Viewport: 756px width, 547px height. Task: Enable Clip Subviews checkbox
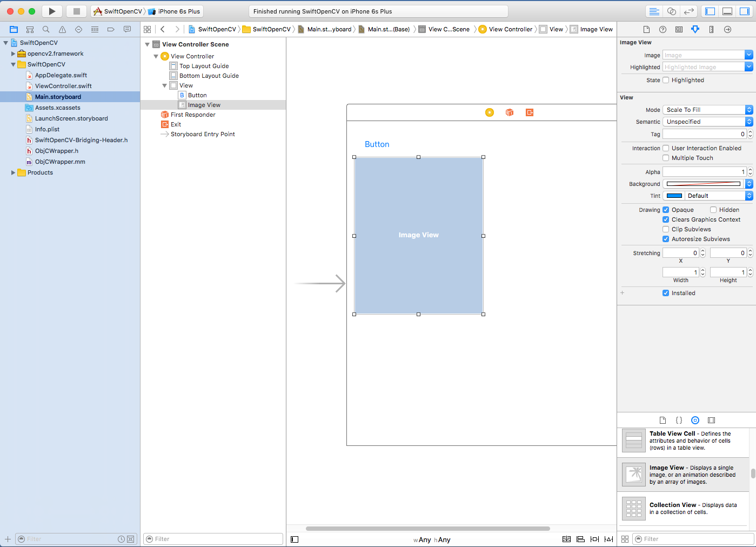click(666, 229)
